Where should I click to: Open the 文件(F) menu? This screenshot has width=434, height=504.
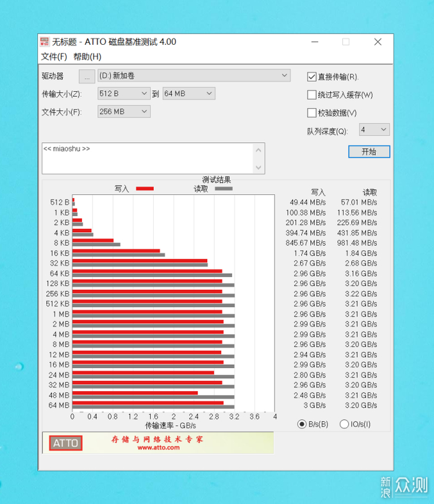[x=54, y=57]
